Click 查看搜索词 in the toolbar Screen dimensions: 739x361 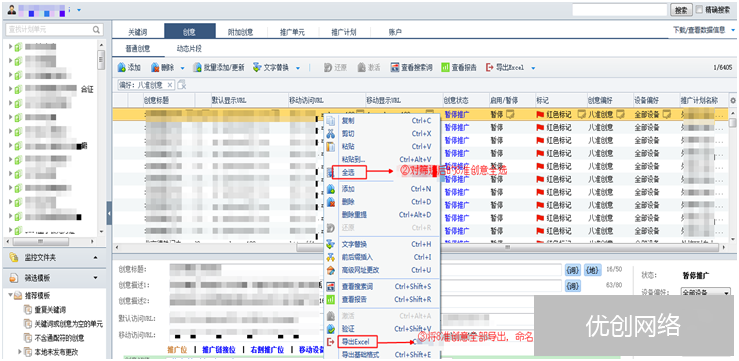(x=411, y=68)
